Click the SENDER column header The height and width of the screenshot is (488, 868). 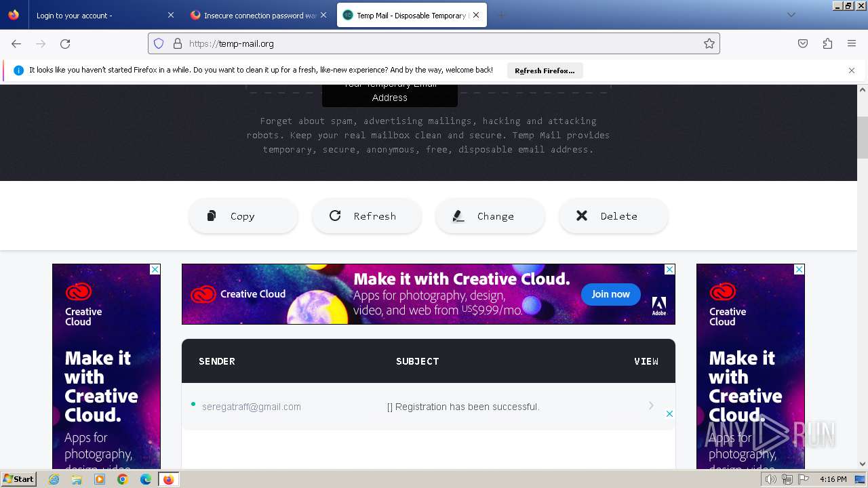pyautogui.click(x=217, y=361)
